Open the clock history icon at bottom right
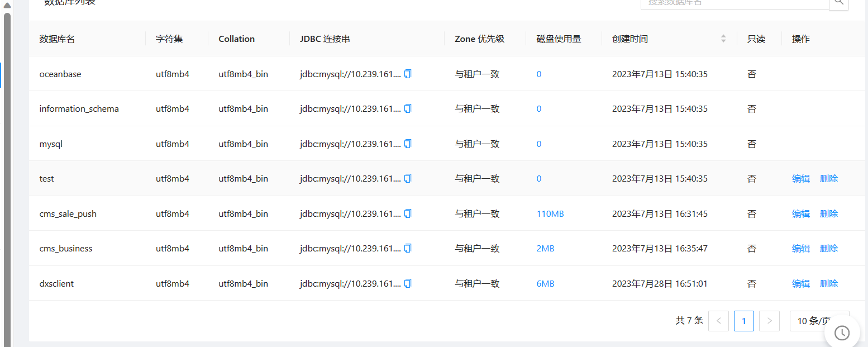868x347 pixels. (842, 333)
